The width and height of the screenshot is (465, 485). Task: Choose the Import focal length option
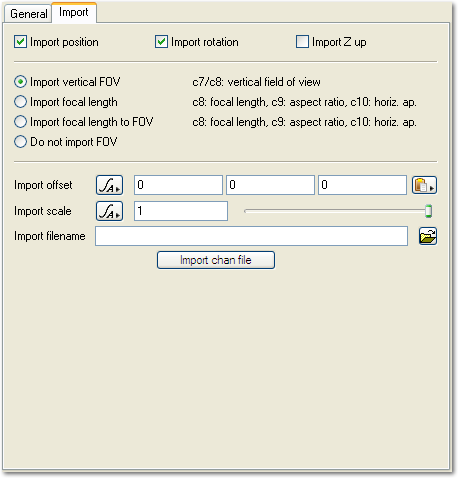click(21, 103)
